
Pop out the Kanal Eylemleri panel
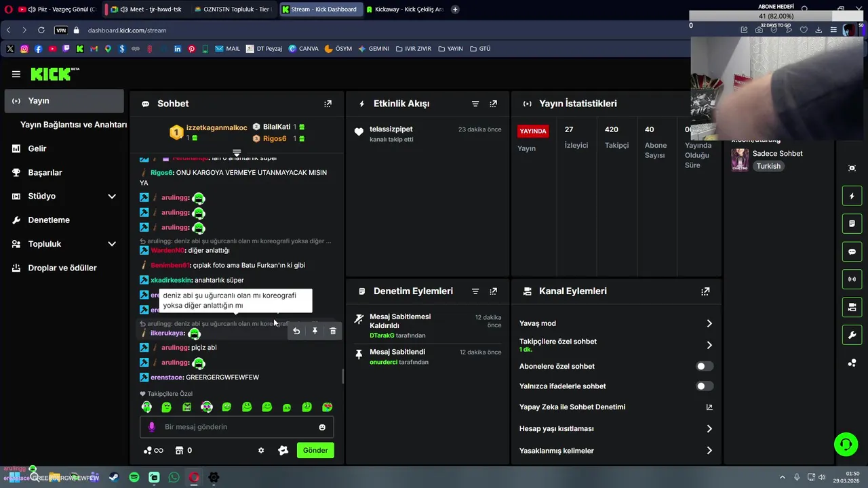pos(705,291)
